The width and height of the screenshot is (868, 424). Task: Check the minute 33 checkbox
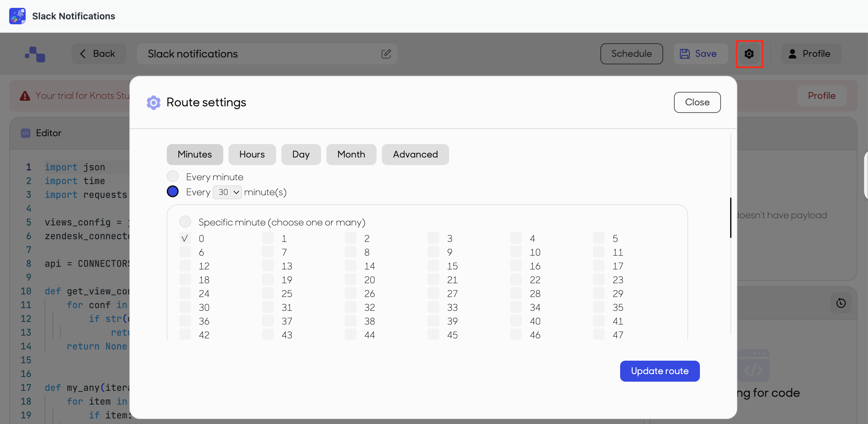click(433, 307)
